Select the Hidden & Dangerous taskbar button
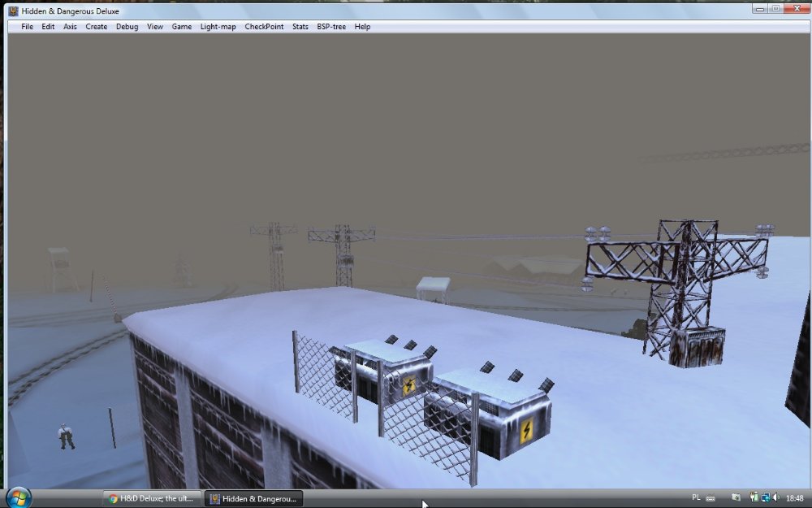 click(253, 499)
